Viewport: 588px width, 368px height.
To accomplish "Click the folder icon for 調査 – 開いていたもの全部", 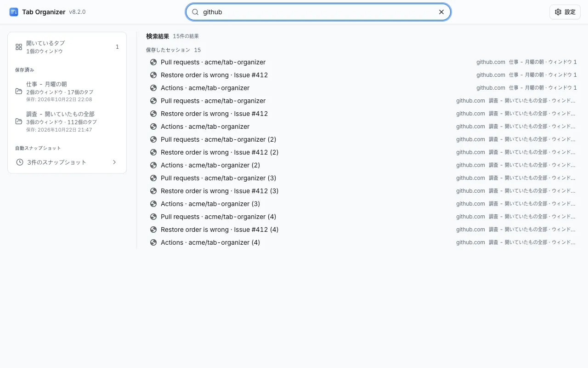I will coord(19,121).
